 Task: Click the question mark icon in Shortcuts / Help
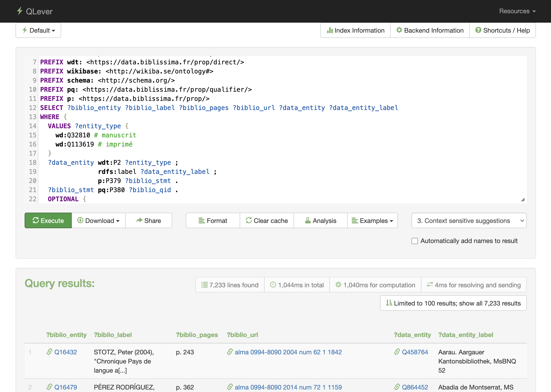478,30
